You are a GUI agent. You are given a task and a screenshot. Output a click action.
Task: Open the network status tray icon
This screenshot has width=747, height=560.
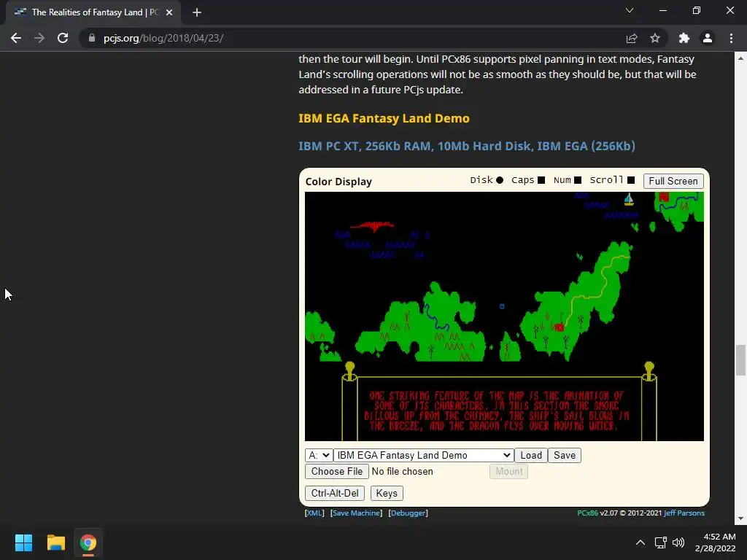point(660,542)
